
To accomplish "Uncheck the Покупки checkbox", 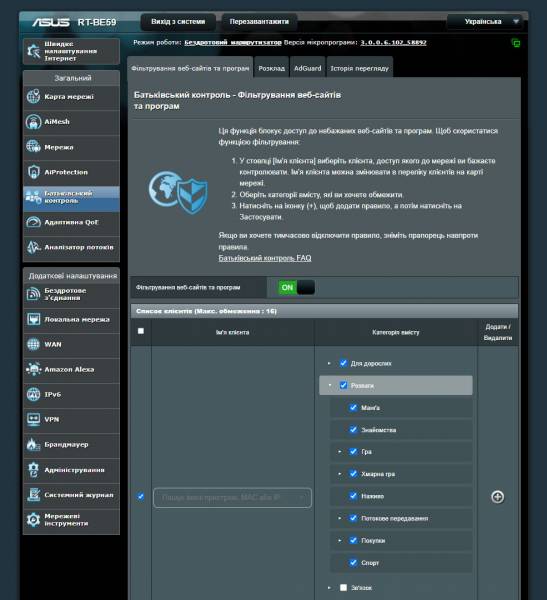I will coord(353,540).
